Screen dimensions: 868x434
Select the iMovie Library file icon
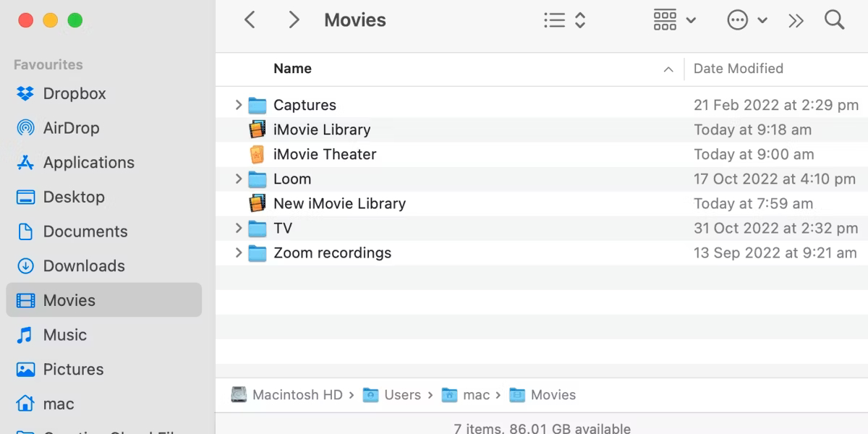point(258,129)
